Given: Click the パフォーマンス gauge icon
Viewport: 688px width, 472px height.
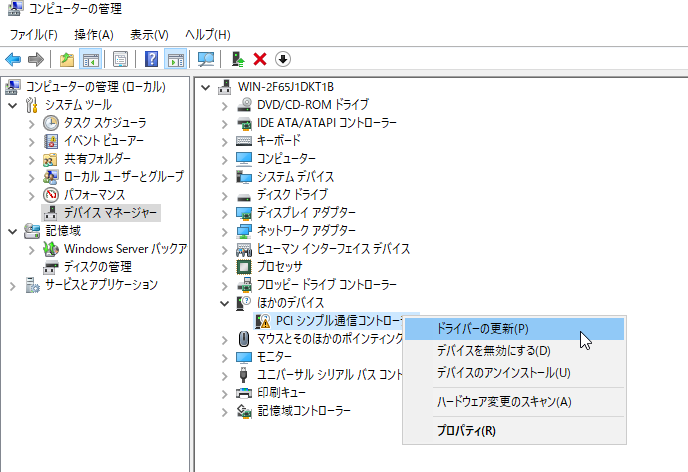Looking at the screenshot, I should pyautogui.click(x=51, y=195).
